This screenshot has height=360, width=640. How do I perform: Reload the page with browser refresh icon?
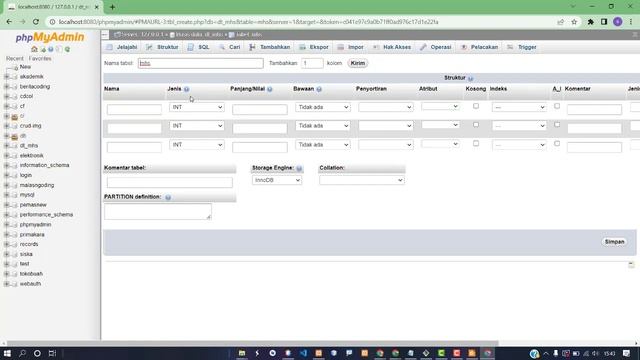(x=36, y=22)
